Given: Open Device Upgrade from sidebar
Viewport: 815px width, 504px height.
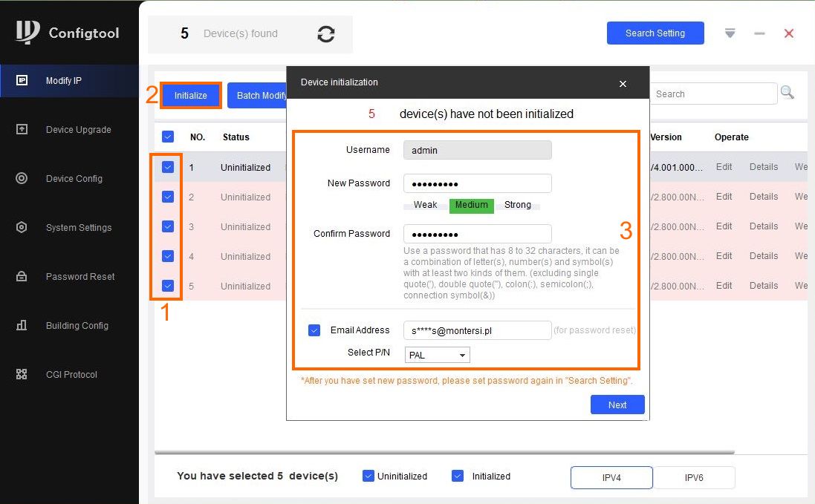Looking at the screenshot, I should [x=77, y=130].
